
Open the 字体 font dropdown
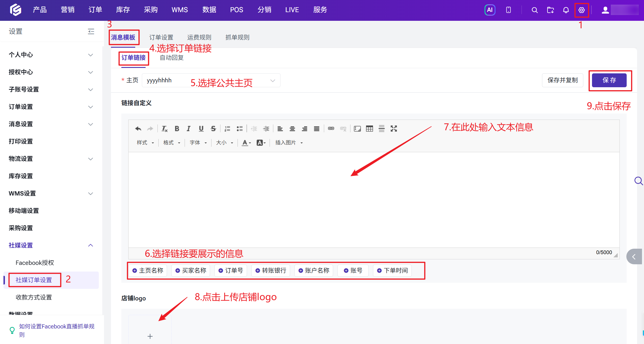[198, 142]
